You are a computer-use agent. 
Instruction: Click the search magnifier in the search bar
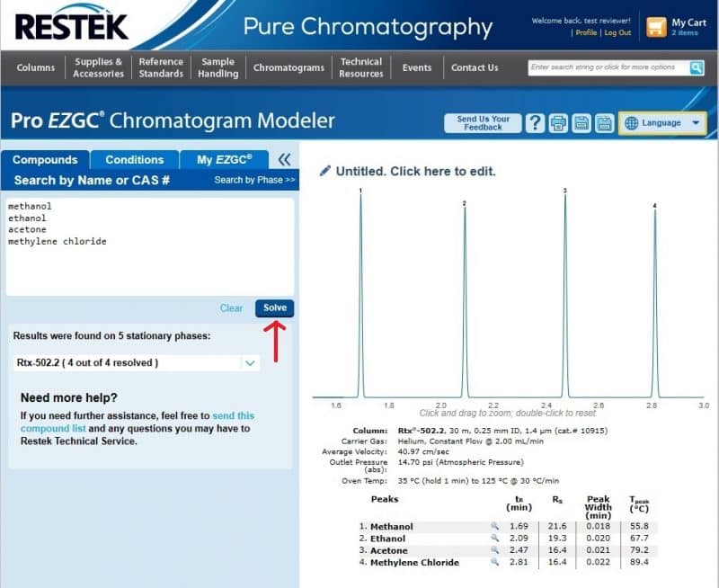695,67
